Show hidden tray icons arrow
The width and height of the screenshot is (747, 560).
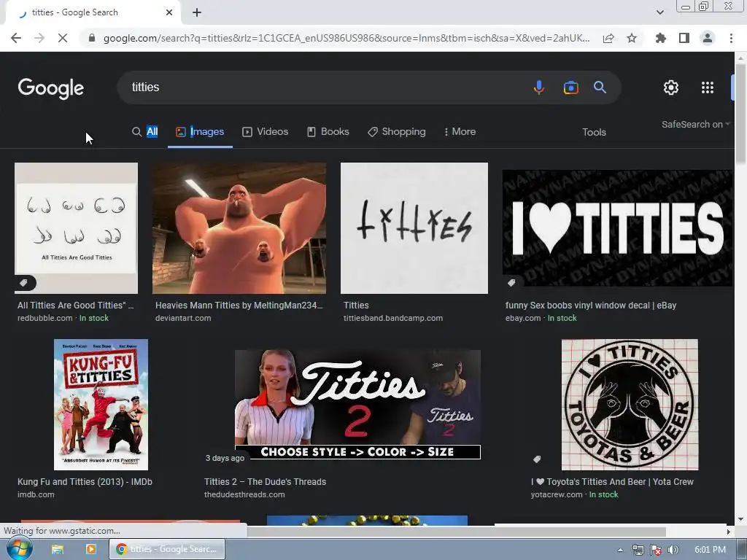620,550
